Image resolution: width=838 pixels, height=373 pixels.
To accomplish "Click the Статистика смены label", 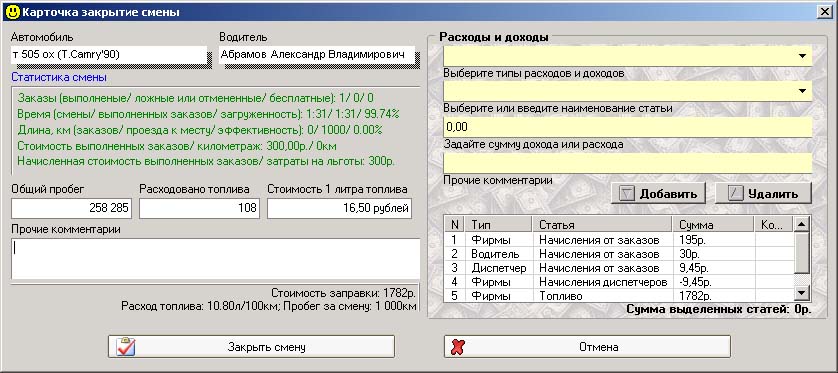I will point(59,77).
